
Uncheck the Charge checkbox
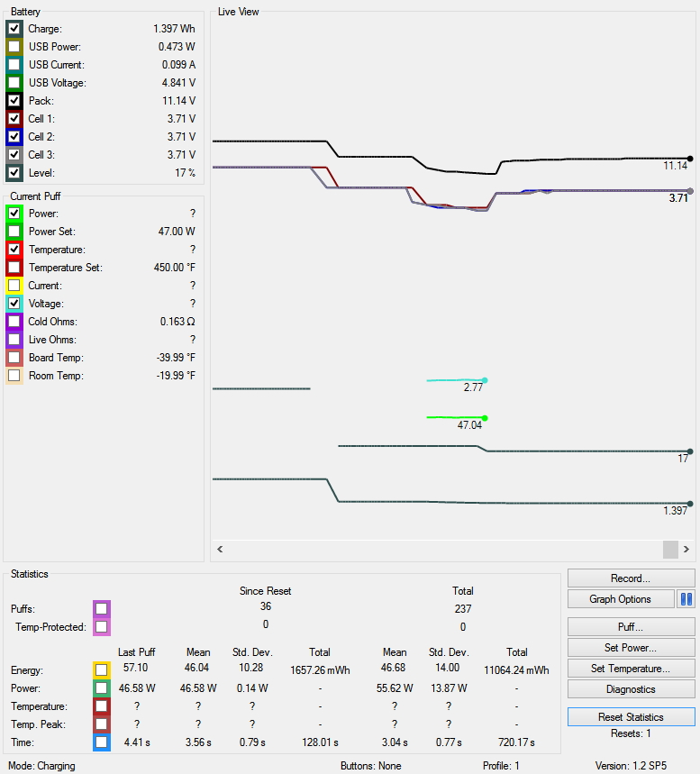coord(14,29)
